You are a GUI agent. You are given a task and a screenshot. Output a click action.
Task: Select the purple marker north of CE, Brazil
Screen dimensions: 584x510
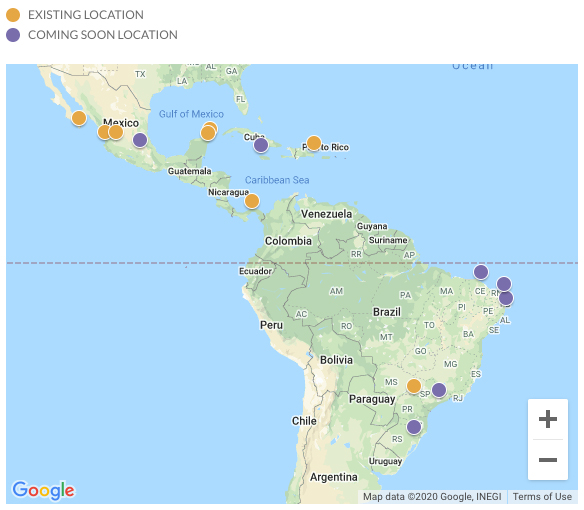pyautogui.click(x=481, y=272)
